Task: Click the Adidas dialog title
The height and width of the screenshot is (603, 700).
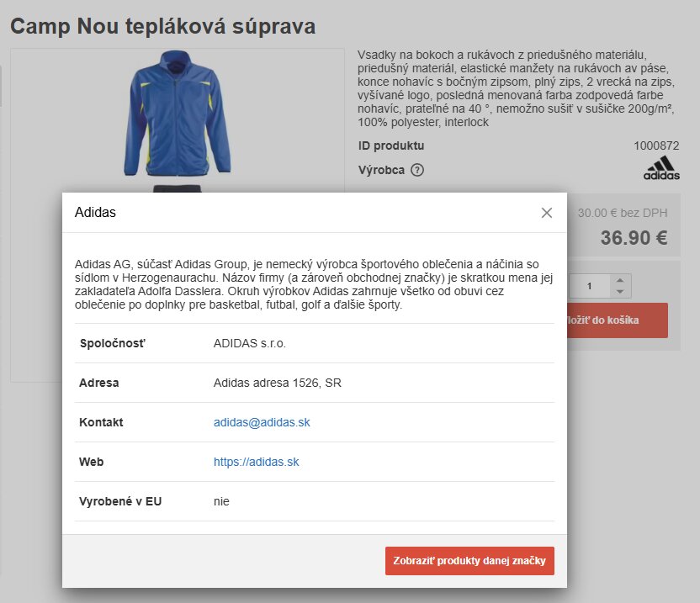Action: [95, 212]
